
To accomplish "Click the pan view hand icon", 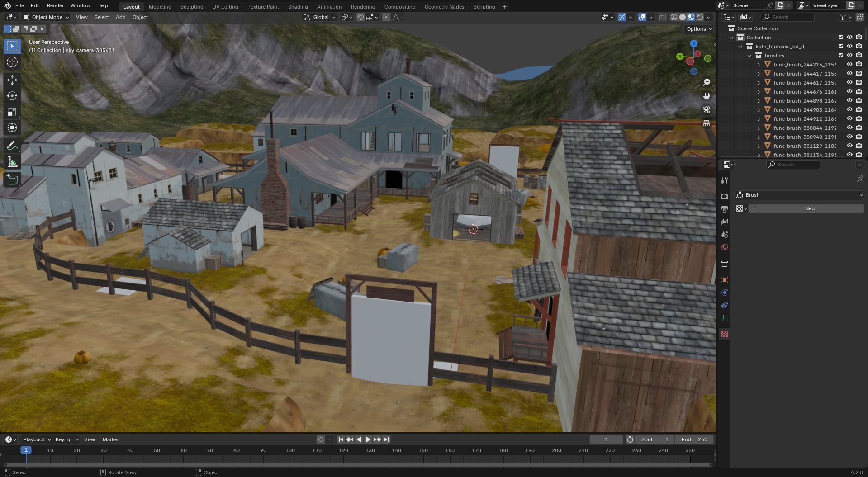I will tap(707, 96).
